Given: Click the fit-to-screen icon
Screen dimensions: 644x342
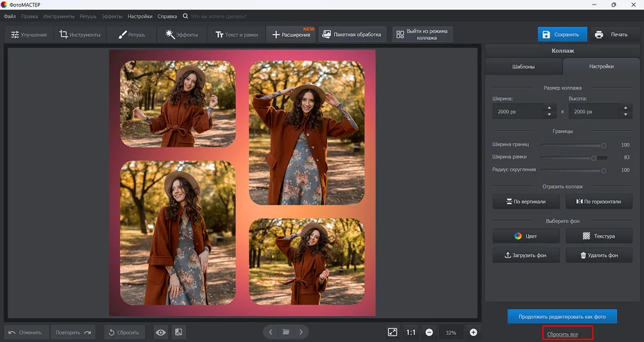Looking at the screenshot, I should click(x=392, y=332).
